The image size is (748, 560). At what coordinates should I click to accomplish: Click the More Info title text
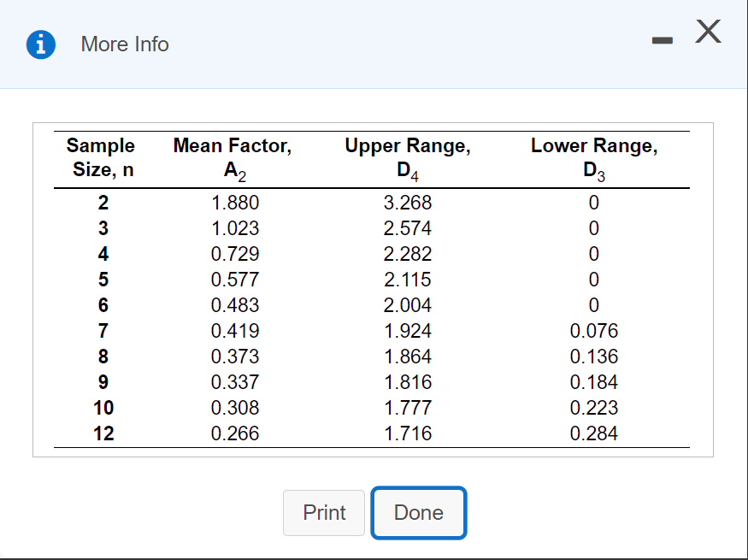pos(125,44)
